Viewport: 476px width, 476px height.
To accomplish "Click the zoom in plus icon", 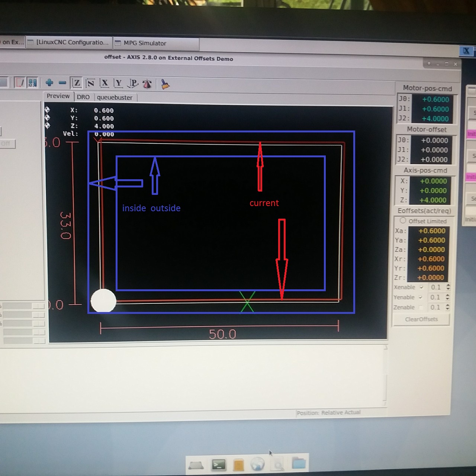I will (x=49, y=83).
